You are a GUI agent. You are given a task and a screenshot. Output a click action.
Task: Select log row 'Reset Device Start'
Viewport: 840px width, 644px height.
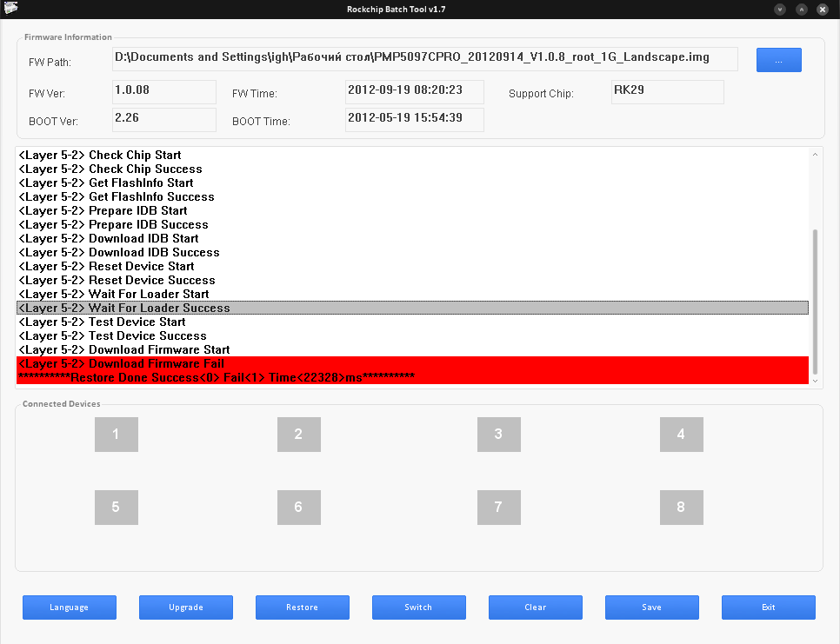(x=412, y=266)
